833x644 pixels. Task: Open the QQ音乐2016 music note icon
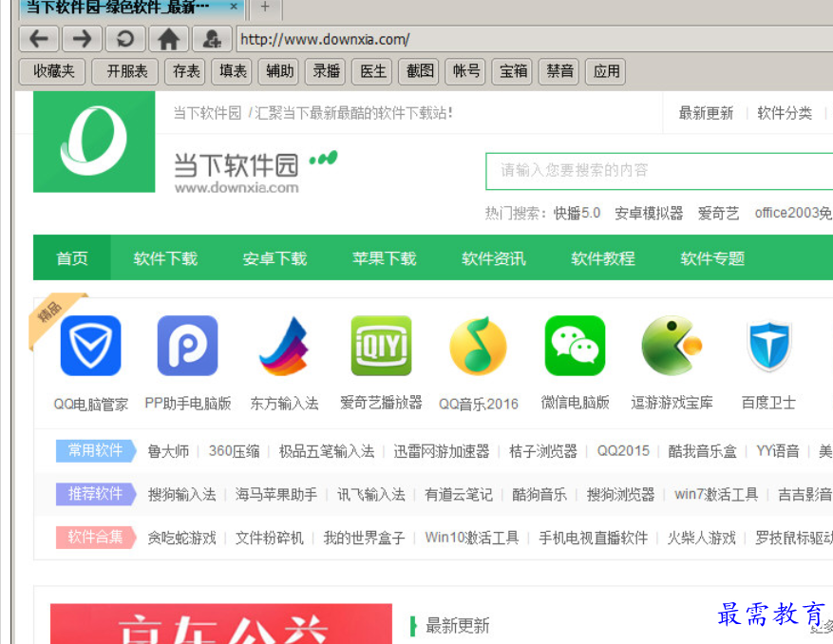pyautogui.click(x=478, y=346)
